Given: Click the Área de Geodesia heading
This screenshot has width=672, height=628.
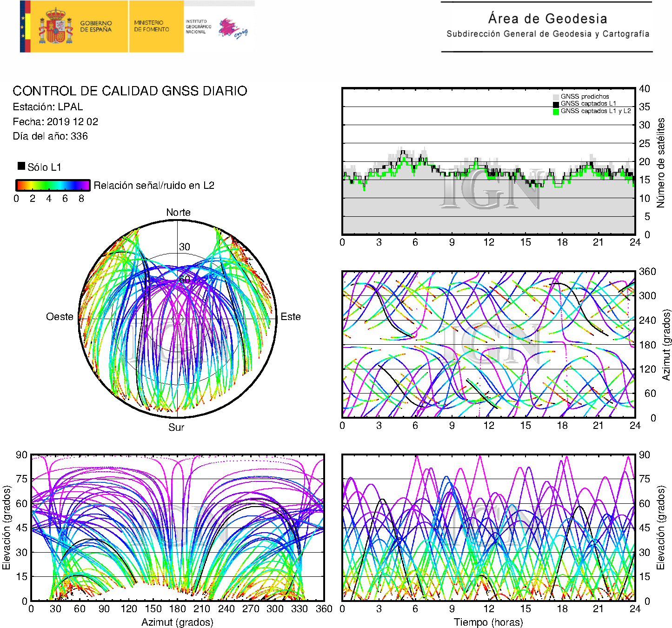Looking at the screenshot, I should click(547, 19).
